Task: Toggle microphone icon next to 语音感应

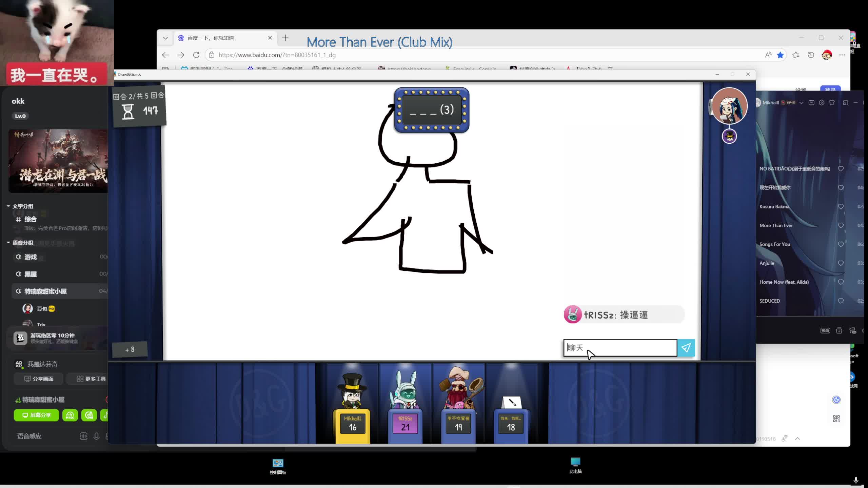Action: coord(96,436)
